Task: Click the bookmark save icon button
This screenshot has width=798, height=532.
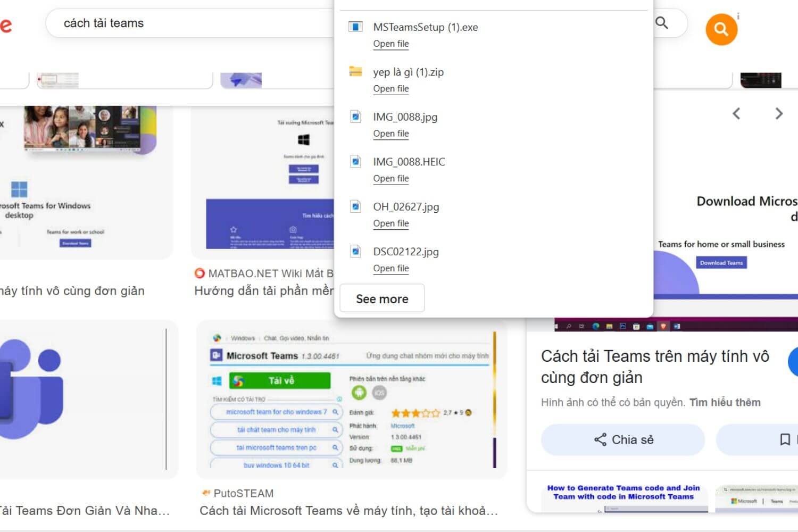Action: (x=785, y=439)
